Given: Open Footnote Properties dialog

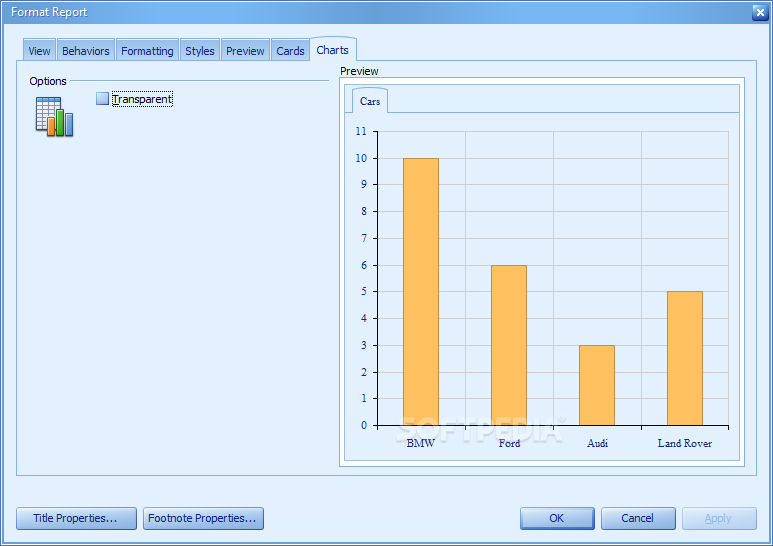Looking at the screenshot, I should click(203, 518).
